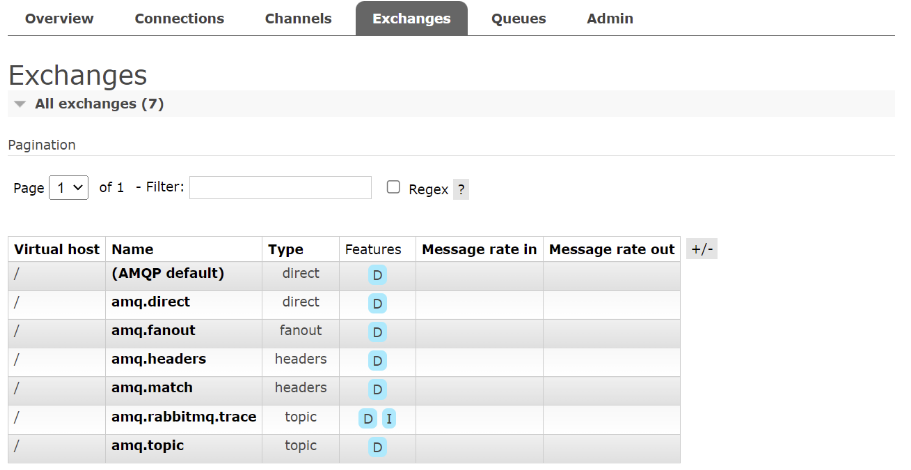This screenshot has width=911, height=470.
Task: Click the Filter text input field
Action: click(x=280, y=188)
